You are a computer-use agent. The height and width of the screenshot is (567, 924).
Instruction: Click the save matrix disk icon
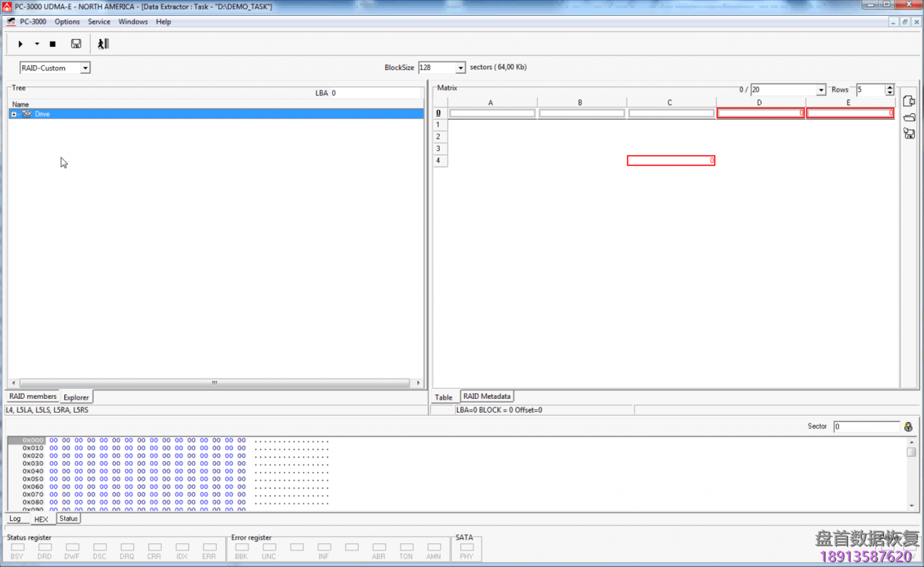click(x=909, y=133)
